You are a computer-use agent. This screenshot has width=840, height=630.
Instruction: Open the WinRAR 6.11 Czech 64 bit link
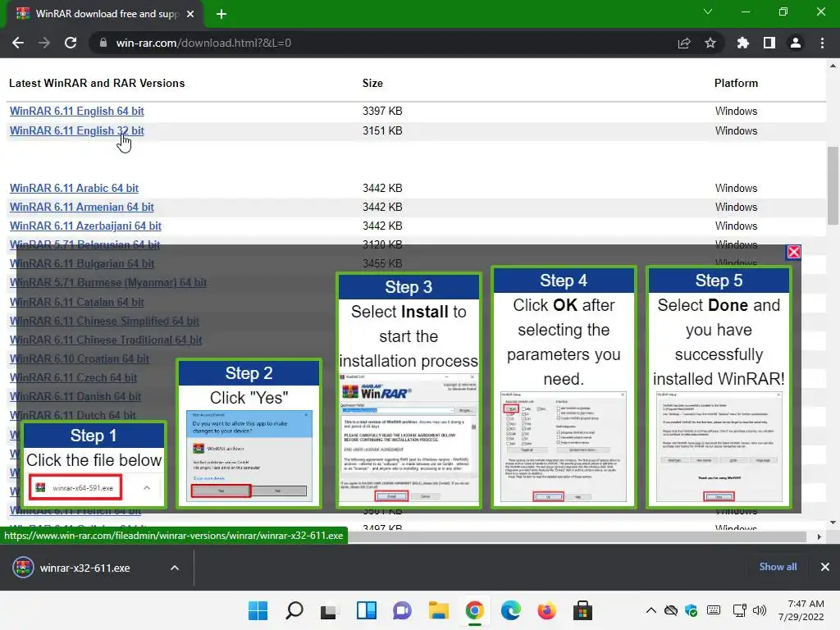[73, 377]
